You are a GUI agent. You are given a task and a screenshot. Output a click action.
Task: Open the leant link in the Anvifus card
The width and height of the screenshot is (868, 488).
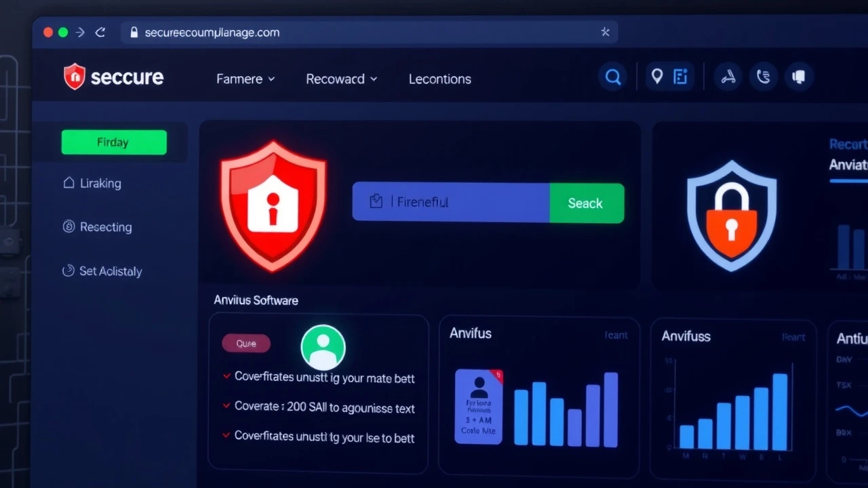(616, 335)
